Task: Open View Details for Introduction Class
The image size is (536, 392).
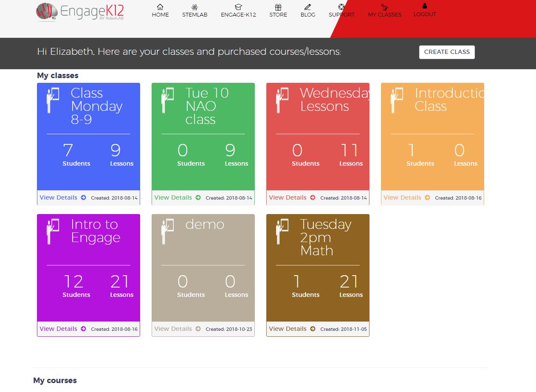Action: point(403,197)
